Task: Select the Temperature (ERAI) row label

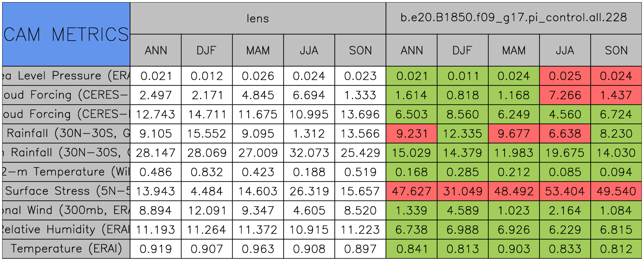Action: tap(66, 249)
